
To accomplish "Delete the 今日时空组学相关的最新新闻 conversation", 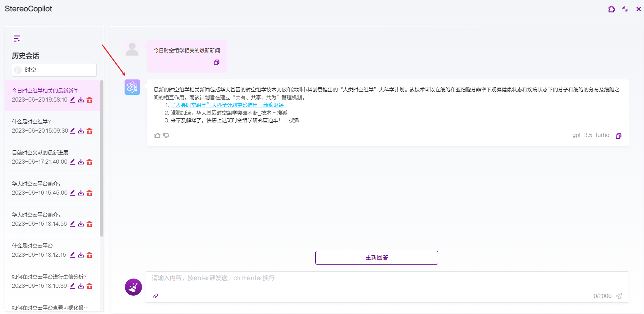I will [89, 100].
